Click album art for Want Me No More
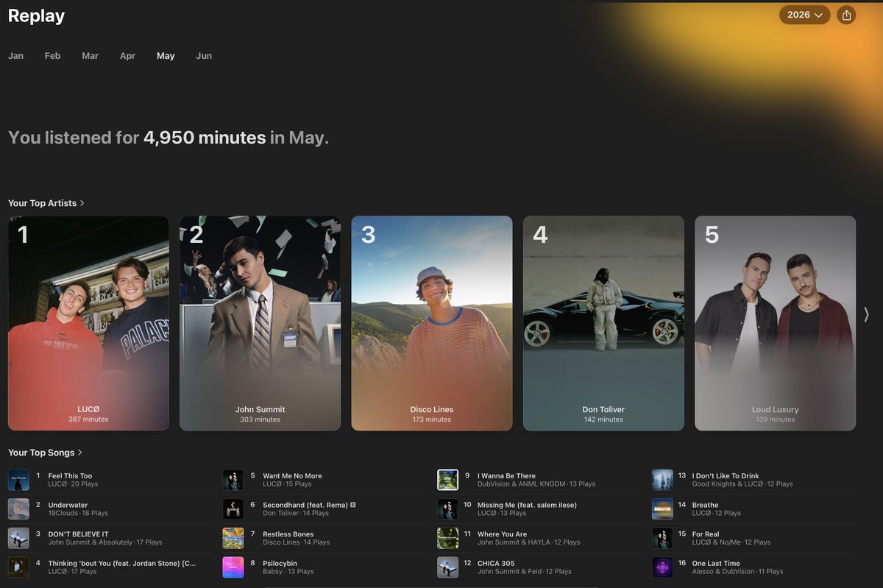Viewport: 883px width, 588px height. click(233, 480)
